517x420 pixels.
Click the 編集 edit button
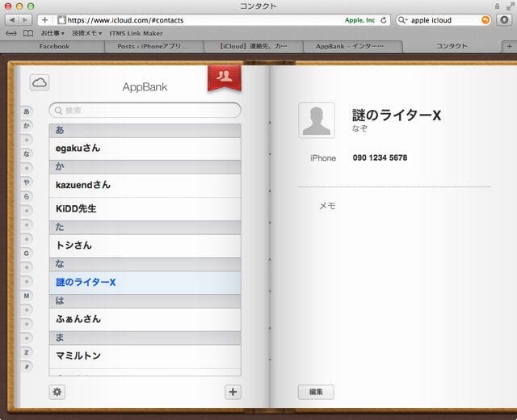tap(316, 392)
